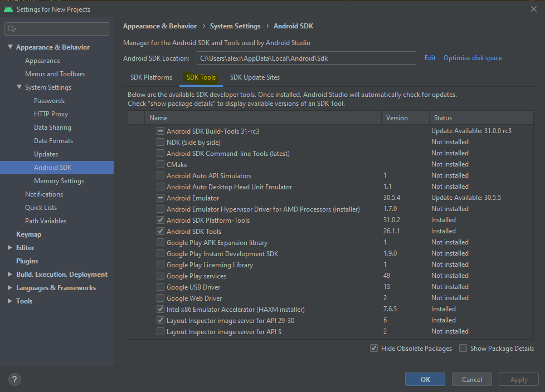
Task: Check Layout Inspector image server for API S
Action: 160,332
